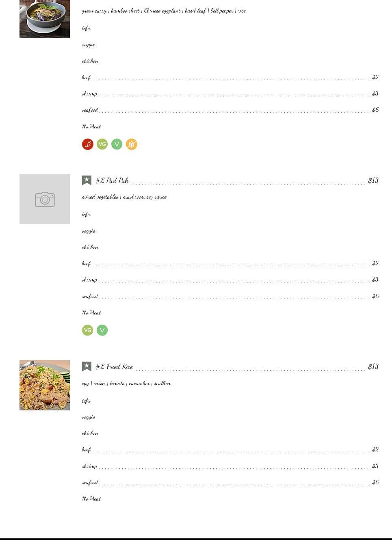This screenshot has height=540, width=392.
Task: Click the red spicy chili pepper icon
Action: (88, 144)
